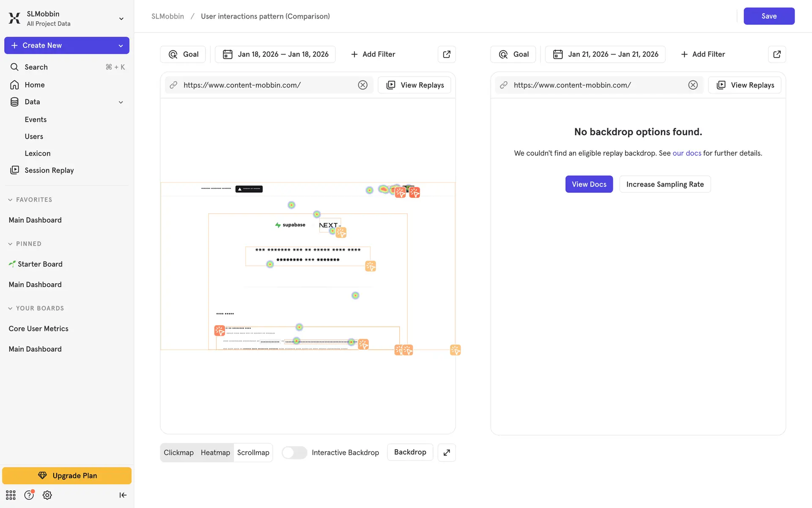Expand the heatmap to fullscreen
The image size is (812, 508).
447,453
